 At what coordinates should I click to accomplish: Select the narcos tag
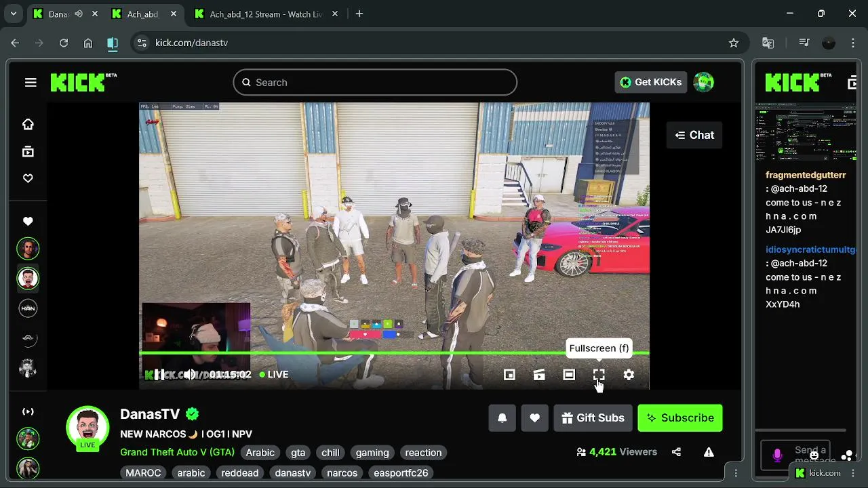click(342, 473)
